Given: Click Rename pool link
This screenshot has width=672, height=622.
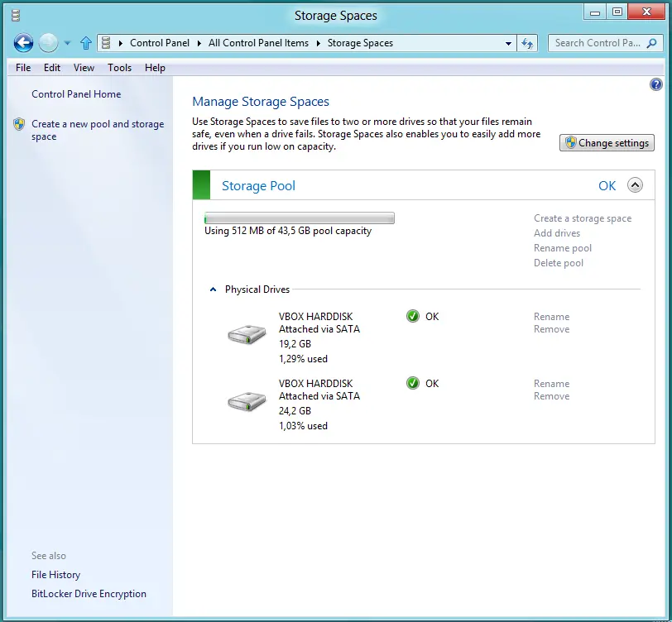Looking at the screenshot, I should click(562, 248).
